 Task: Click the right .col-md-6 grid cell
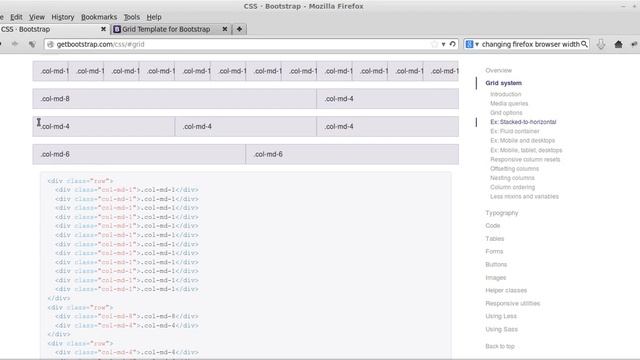click(352, 154)
